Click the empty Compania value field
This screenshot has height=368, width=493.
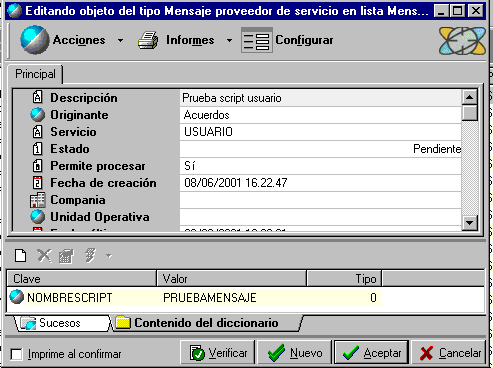[x=320, y=200]
